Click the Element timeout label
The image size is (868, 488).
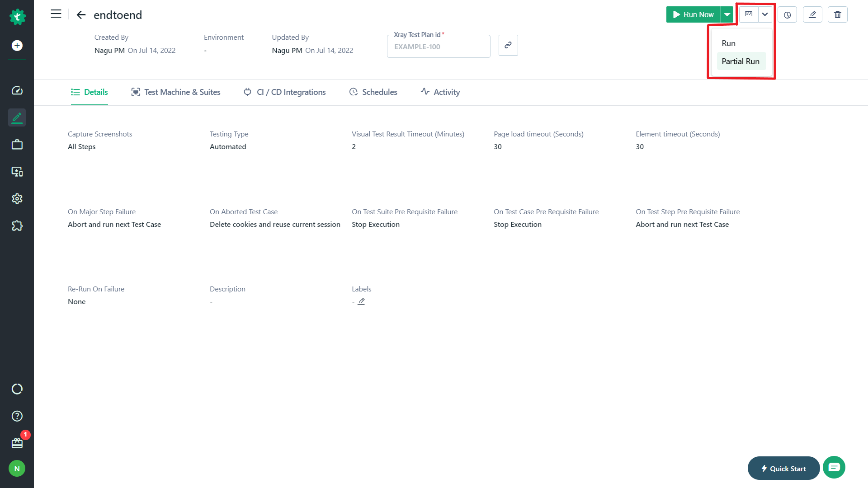[678, 134]
